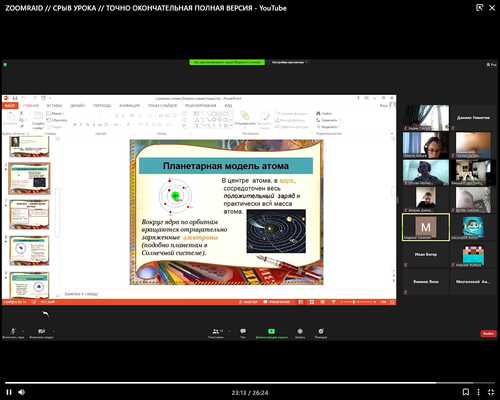Click the Cut scissors icon

[x=21, y=113]
